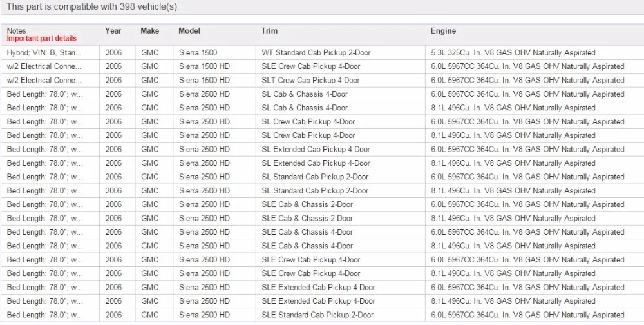The width and height of the screenshot is (644, 325).
Task: Select SL Extended Cab Pickup trim, 6.0L row
Action: tap(316, 150)
